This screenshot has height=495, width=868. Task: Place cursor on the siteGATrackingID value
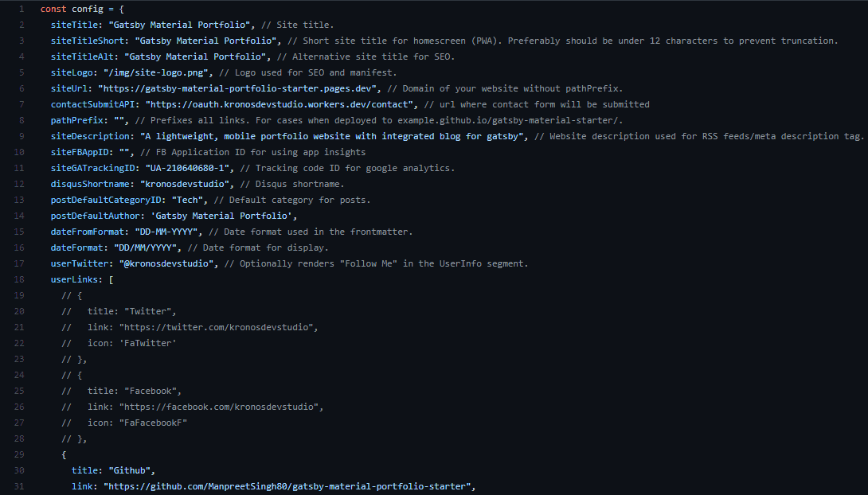[x=193, y=168]
